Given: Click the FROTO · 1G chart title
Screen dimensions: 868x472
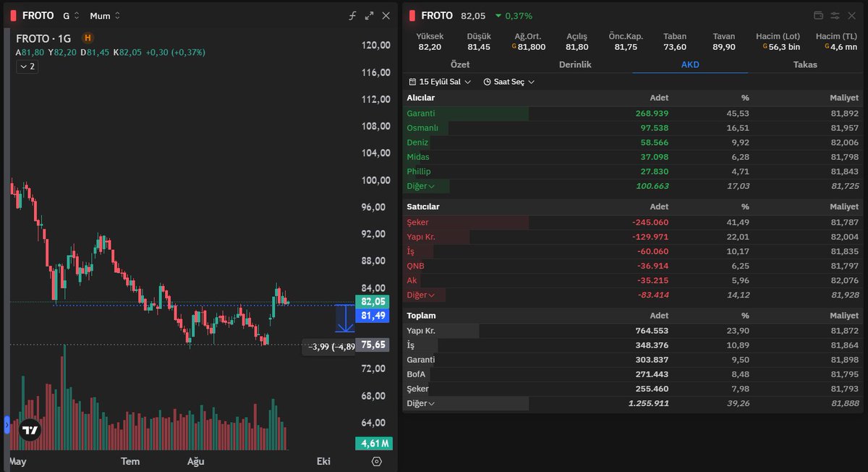Looking at the screenshot, I should (x=44, y=38).
